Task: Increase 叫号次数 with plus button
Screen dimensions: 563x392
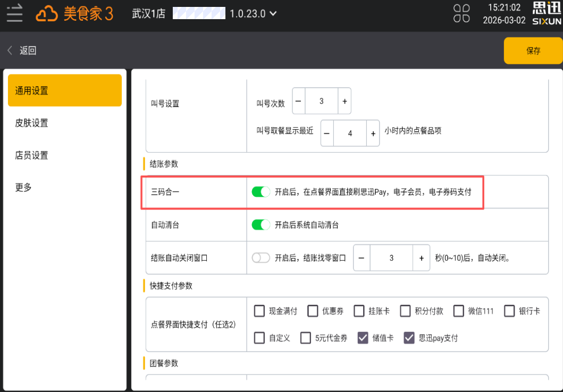Action: tap(344, 101)
